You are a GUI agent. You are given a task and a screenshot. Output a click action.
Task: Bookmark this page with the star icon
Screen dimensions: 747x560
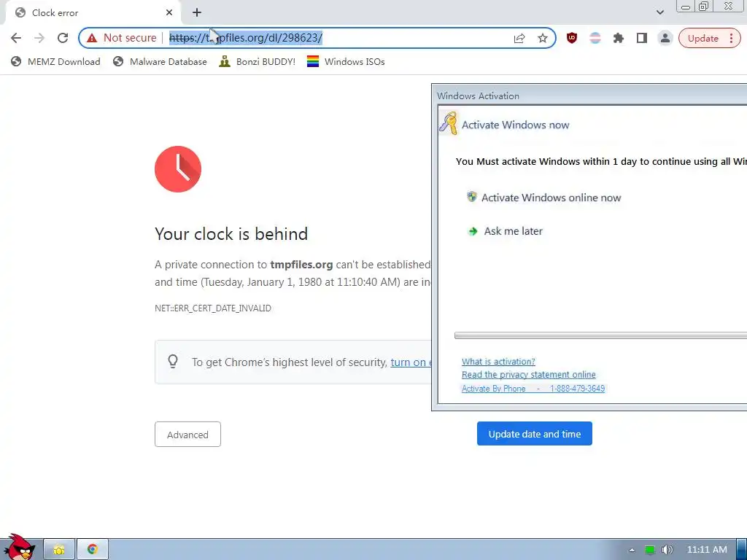pos(543,38)
